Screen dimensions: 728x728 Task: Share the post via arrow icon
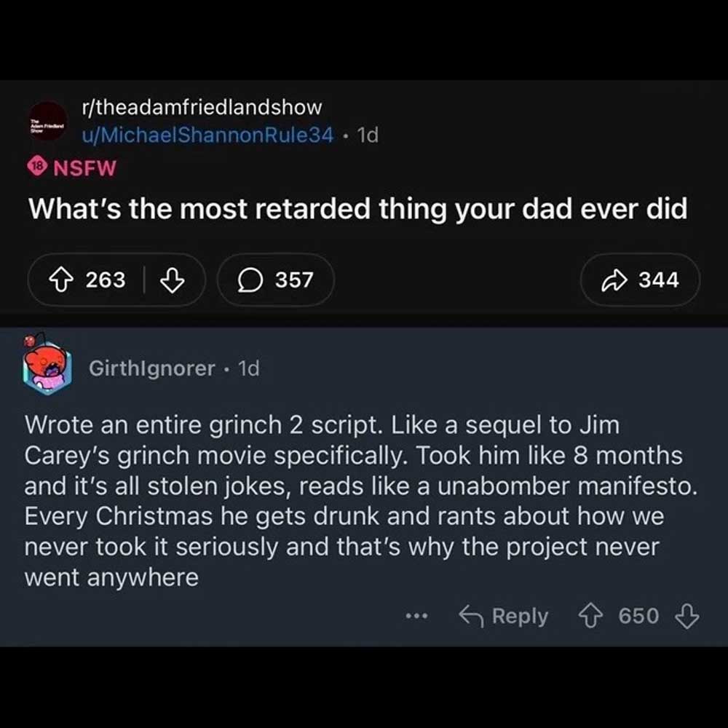coord(641,280)
